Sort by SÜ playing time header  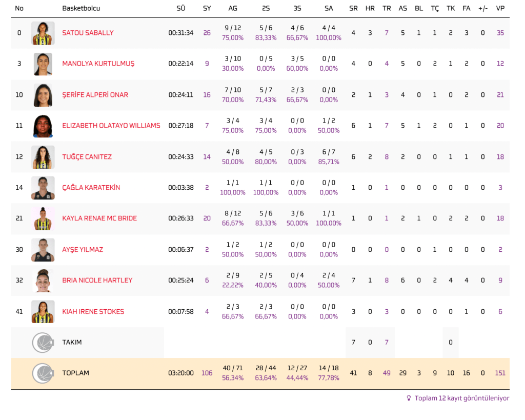click(x=180, y=8)
